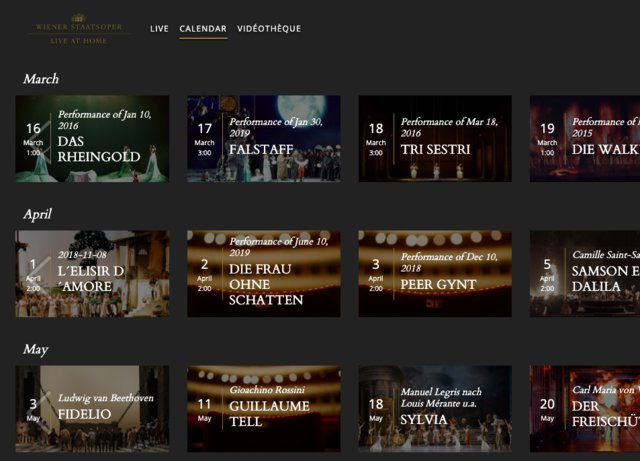Click 'Manuel Legris nach Louis Mérante' text
The width and height of the screenshot is (640, 461).
[441, 398]
